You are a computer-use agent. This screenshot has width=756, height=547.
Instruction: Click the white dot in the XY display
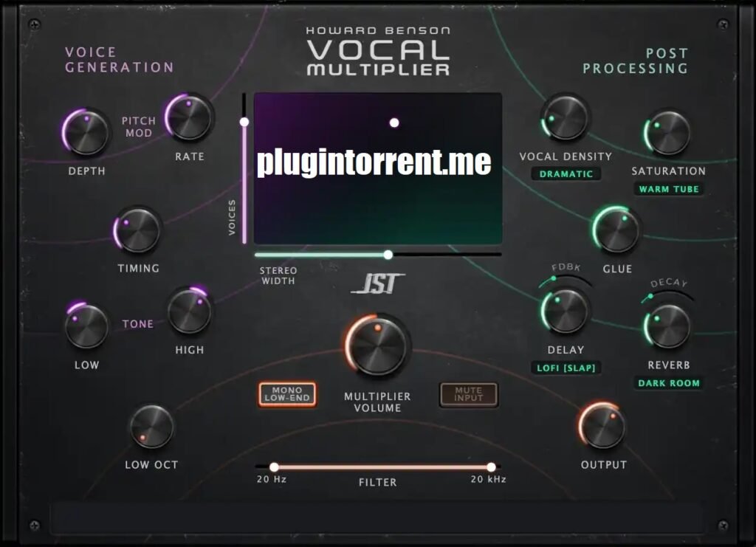click(394, 123)
